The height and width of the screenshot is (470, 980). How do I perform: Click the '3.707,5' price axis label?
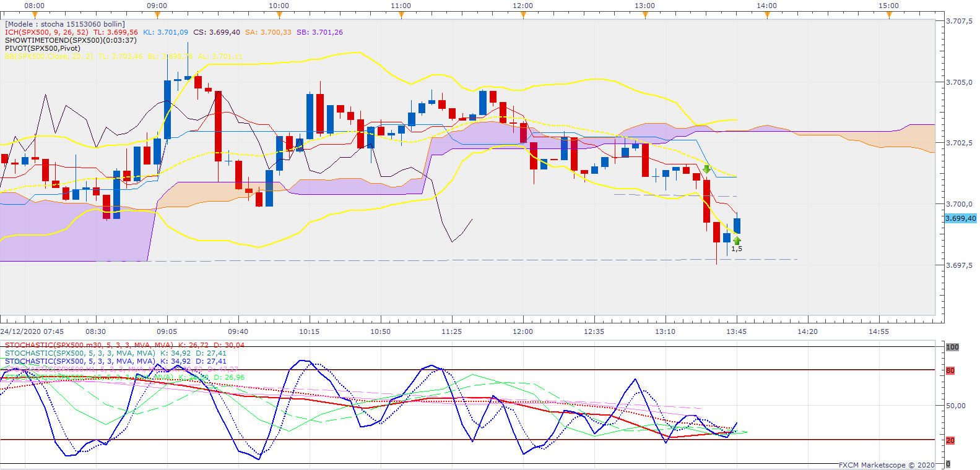click(960, 21)
